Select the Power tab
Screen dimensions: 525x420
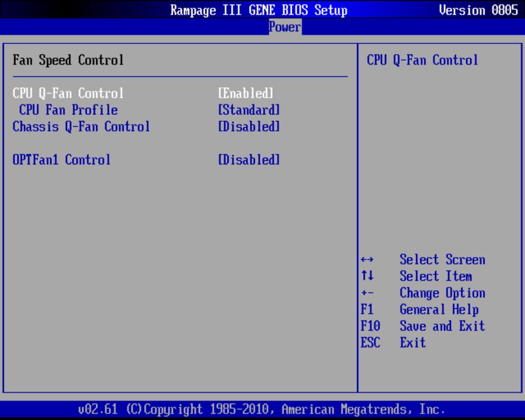(285, 27)
